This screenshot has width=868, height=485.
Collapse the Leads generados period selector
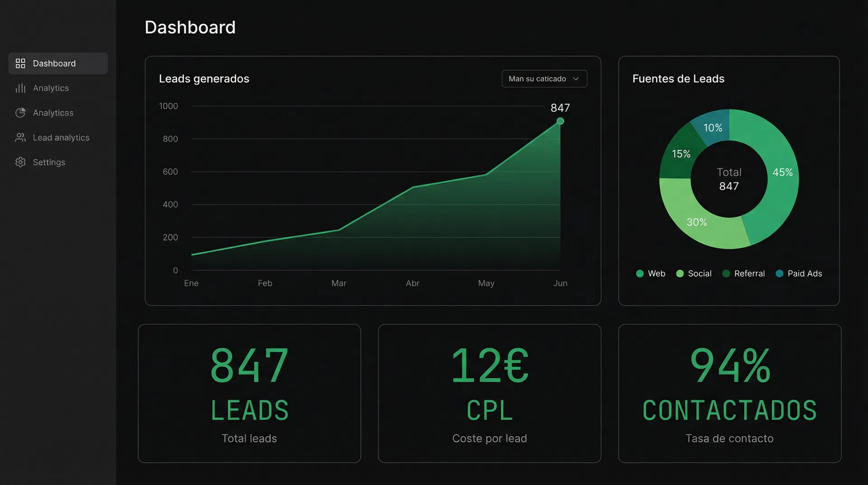tap(544, 79)
